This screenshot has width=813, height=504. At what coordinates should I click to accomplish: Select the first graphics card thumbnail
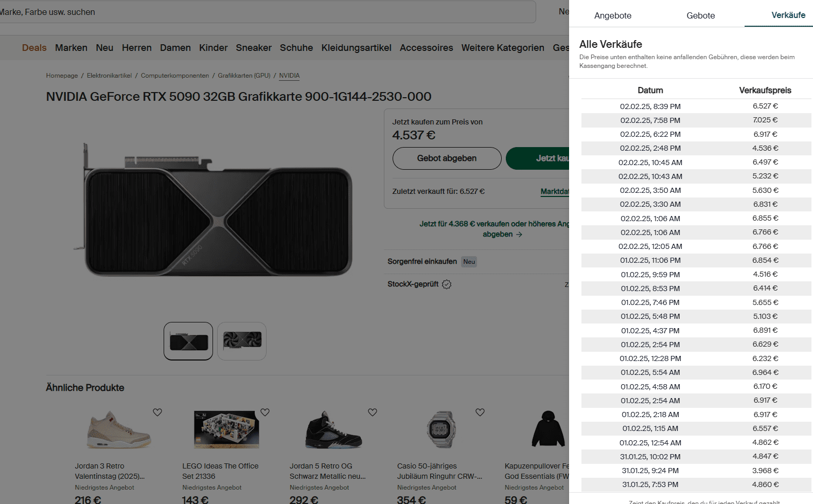tap(188, 341)
